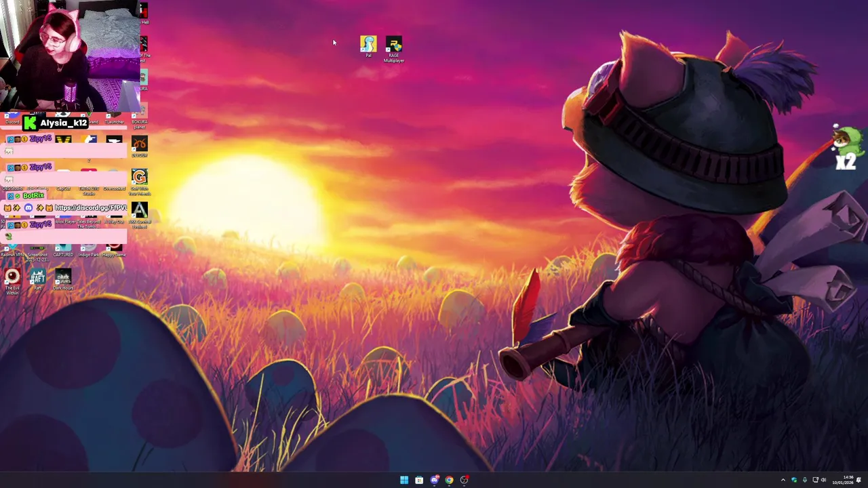Switch to OBS Studio on the taskbar

[x=464, y=480]
